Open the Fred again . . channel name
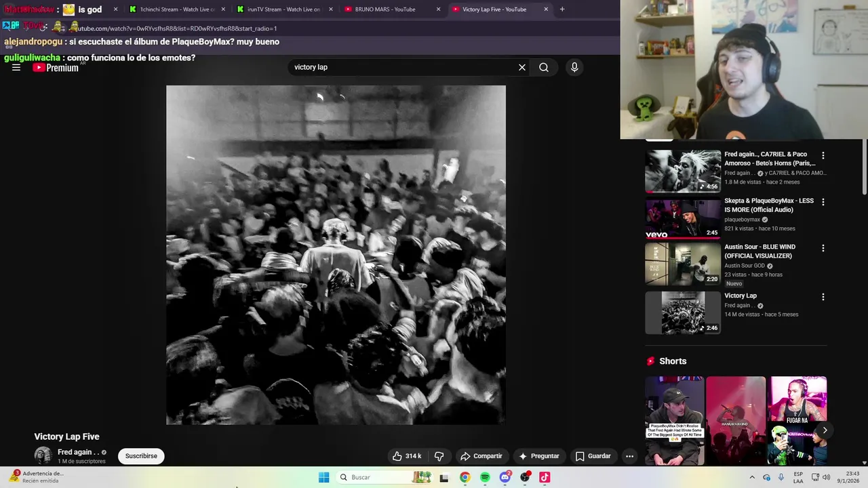This screenshot has height=488, width=868. point(79,452)
